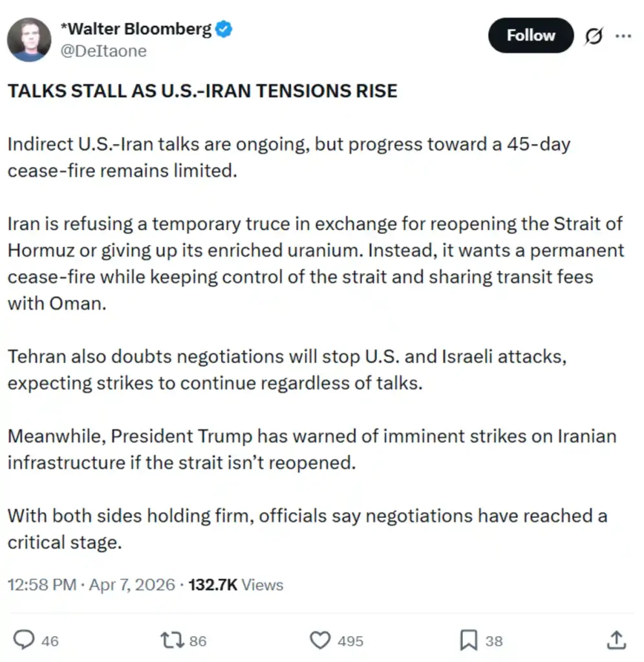The width and height of the screenshot is (644, 662).
Task: Open the reply composer via the comment icon
Action: [x=25, y=640]
